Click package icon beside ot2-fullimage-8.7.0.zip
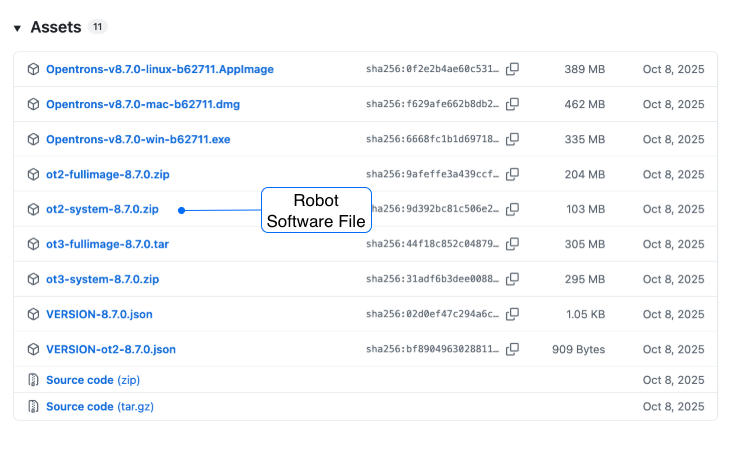This screenshot has width=732, height=450. pyautogui.click(x=33, y=174)
